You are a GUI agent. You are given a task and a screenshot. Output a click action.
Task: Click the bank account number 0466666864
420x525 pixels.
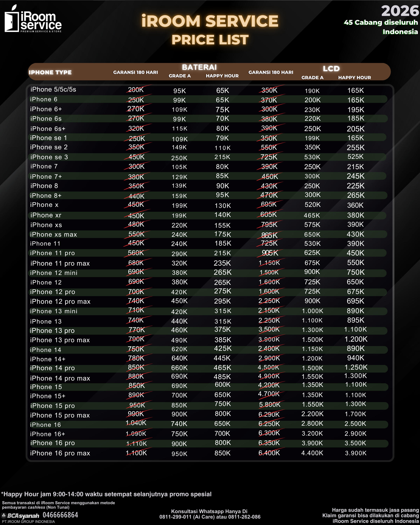[60, 515]
